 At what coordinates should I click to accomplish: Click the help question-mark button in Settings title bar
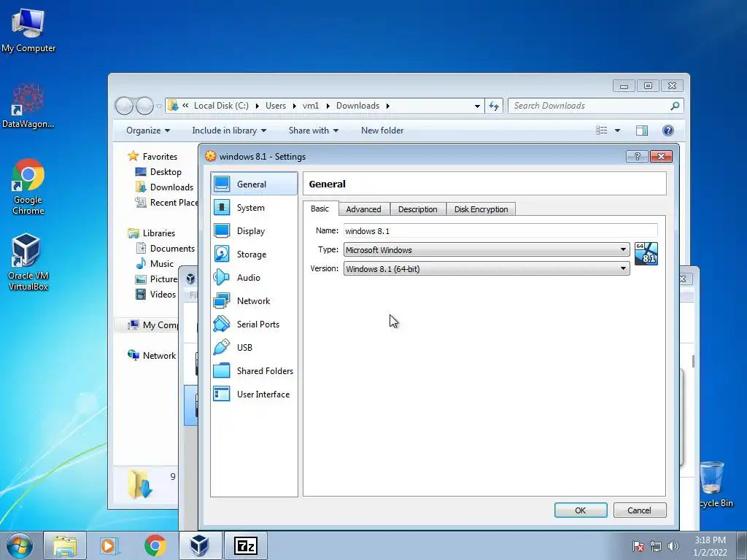tap(637, 156)
